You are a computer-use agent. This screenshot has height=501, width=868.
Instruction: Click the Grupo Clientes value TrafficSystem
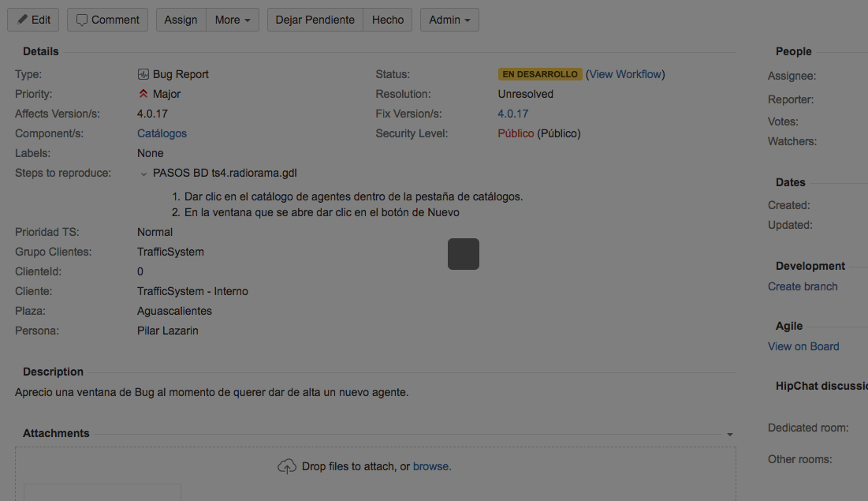[x=170, y=252]
